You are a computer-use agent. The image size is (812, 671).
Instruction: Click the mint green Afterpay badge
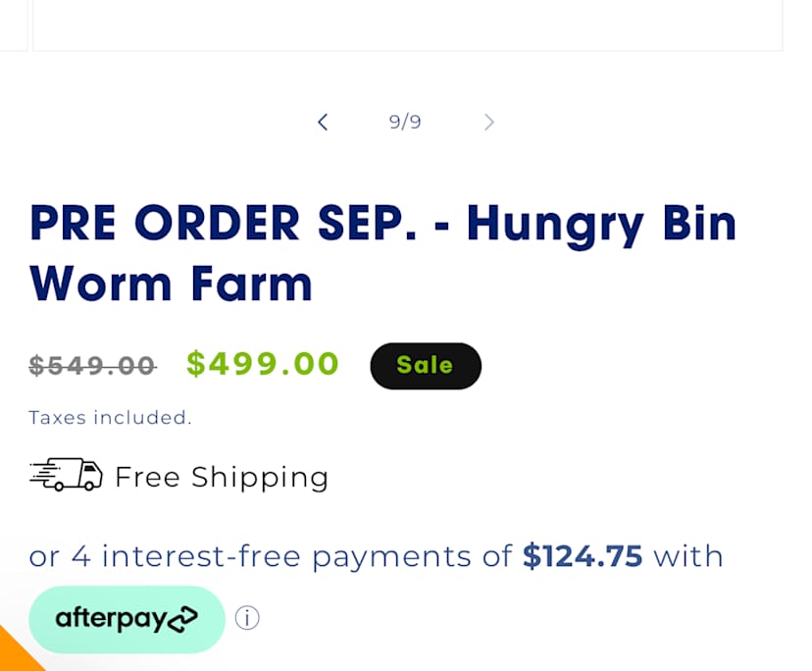pos(127,619)
